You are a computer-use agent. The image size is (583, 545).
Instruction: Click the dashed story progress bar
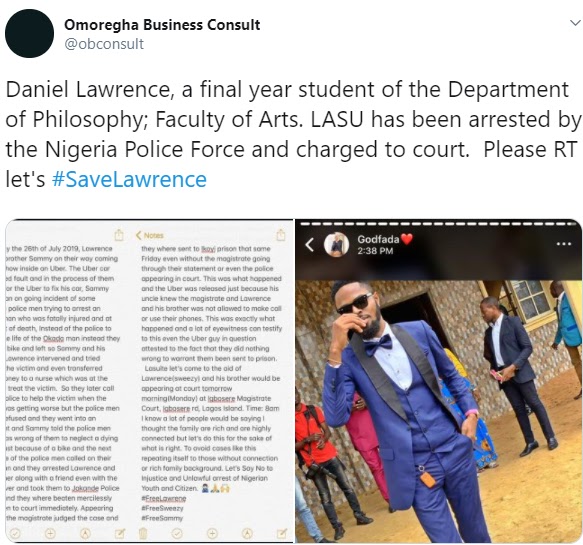(438, 224)
